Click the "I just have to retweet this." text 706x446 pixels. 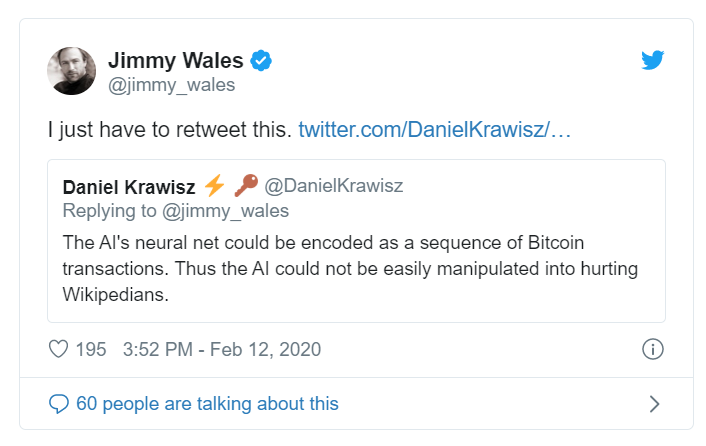(169, 131)
